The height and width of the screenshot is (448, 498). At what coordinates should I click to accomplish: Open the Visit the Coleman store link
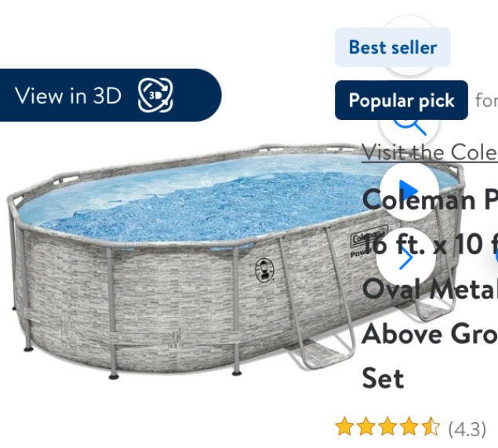point(430,152)
